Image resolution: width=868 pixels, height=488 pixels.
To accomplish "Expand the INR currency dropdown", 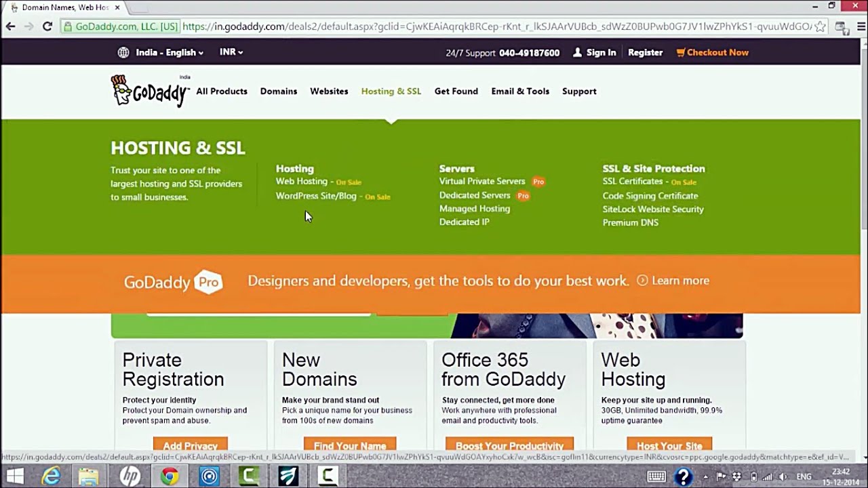I will (x=231, y=52).
